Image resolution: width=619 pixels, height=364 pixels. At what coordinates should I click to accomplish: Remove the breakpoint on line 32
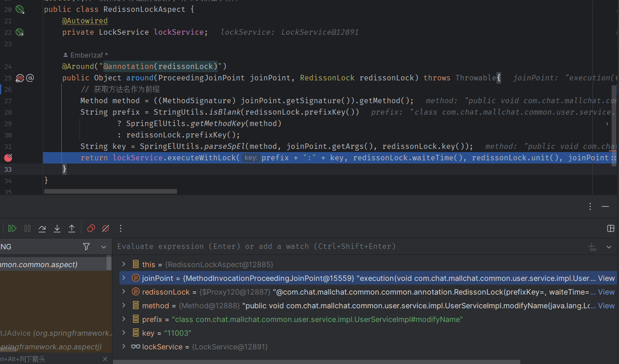pyautogui.click(x=8, y=158)
